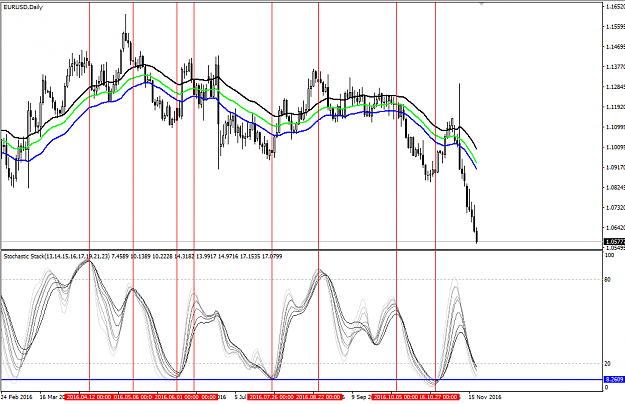Image resolution: width=625 pixels, height=404 pixels.
Task: Click the 100 level on Stochastic scale
Action: [609, 255]
